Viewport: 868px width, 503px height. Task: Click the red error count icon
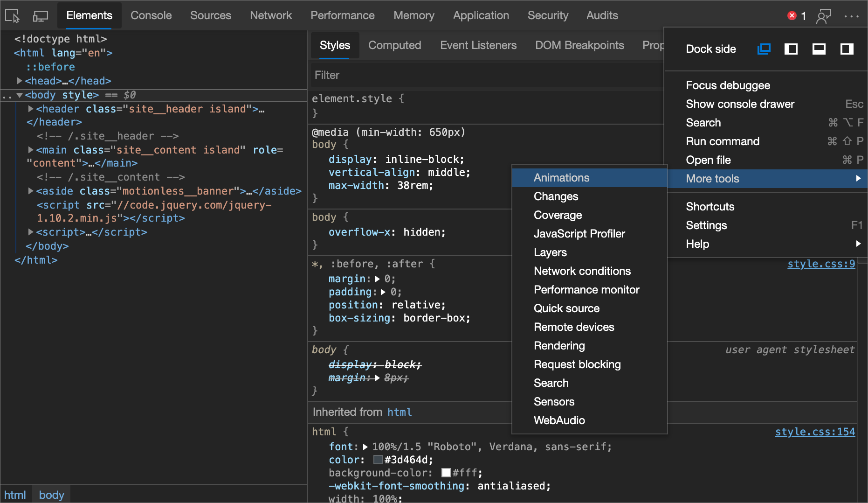[x=792, y=16]
